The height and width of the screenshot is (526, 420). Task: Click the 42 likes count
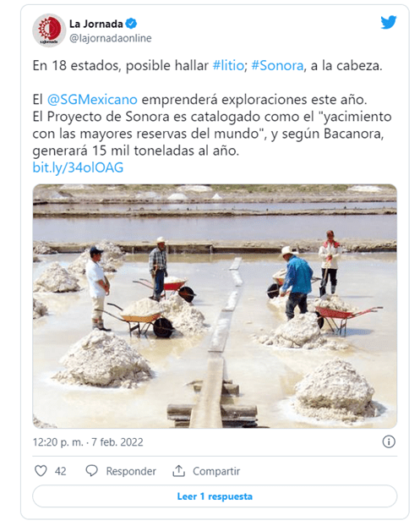60,471
